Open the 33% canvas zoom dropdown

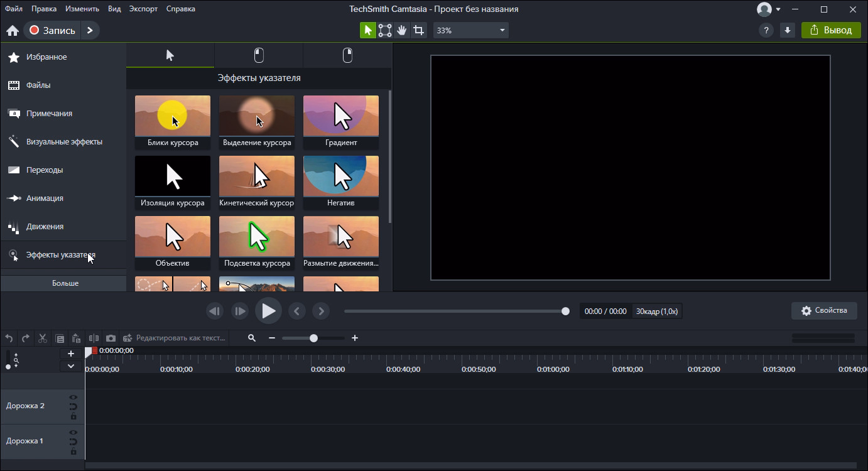[470, 30]
